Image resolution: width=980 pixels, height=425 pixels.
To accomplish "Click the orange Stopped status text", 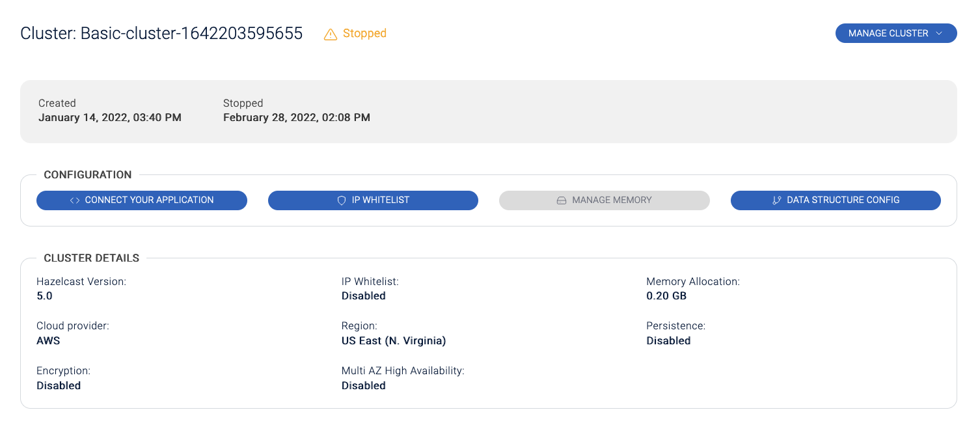I will [364, 33].
